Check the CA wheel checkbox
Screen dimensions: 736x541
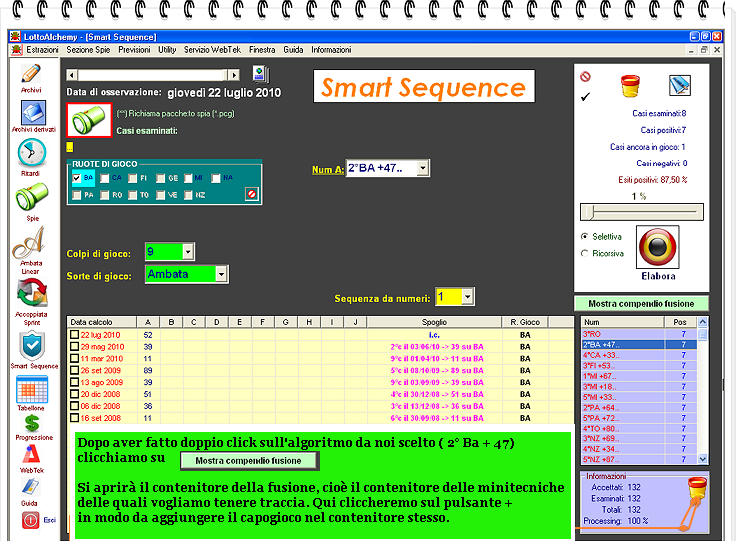tap(105, 178)
